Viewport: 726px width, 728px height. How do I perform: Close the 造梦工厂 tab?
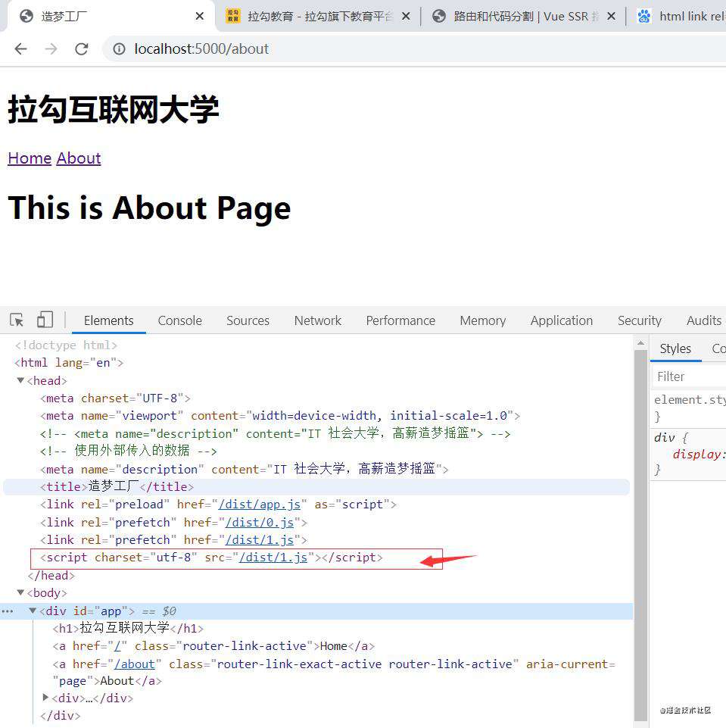(199, 16)
